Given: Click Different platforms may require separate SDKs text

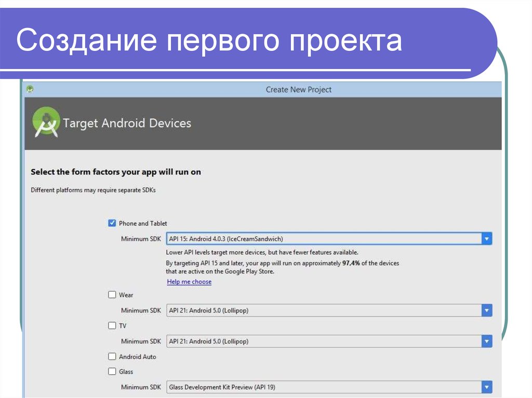Looking at the screenshot, I should [x=94, y=190].
